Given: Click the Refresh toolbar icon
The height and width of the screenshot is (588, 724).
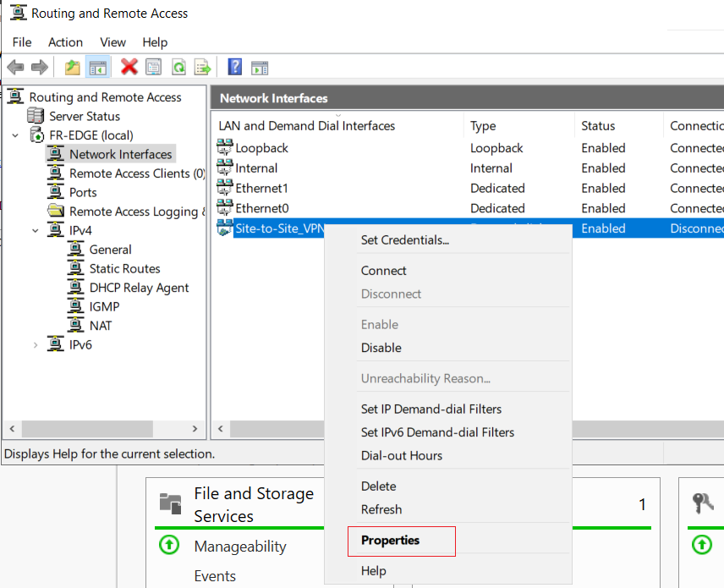Looking at the screenshot, I should coord(178,67).
